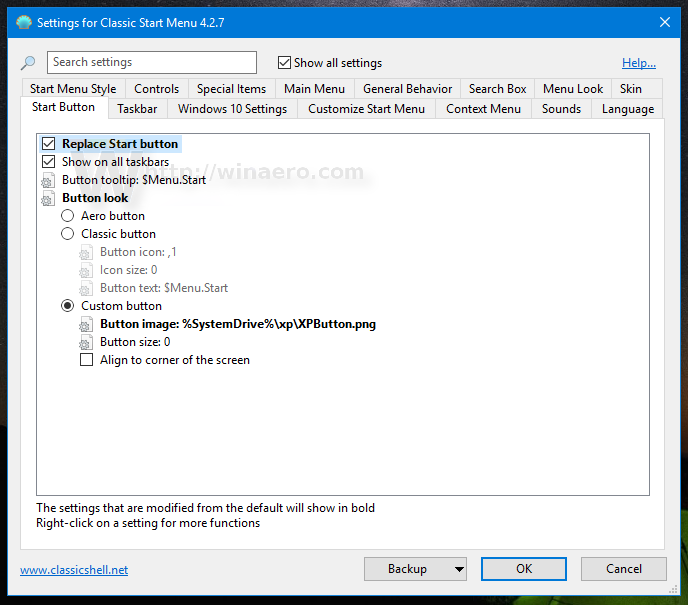
Task: Enable Align to corner of the screen
Action: [86, 360]
